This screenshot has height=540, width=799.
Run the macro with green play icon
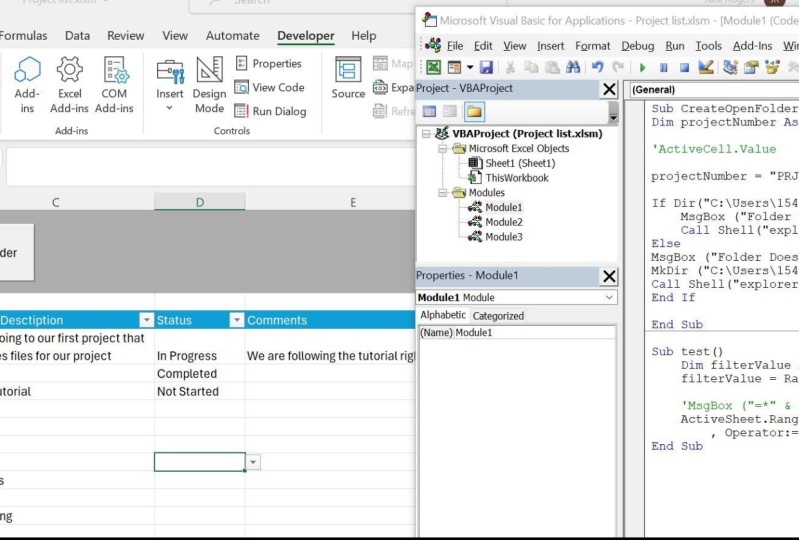(x=642, y=67)
